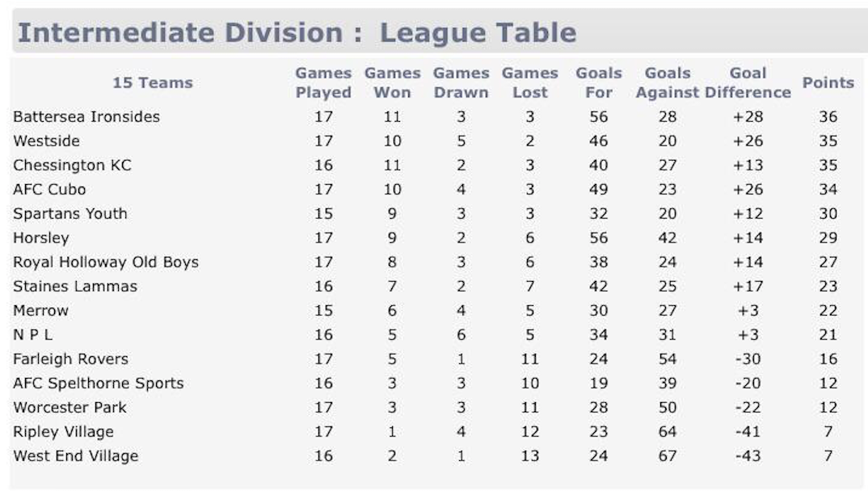Image resolution: width=868 pixels, height=491 pixels.
Task: Select Chessington KC in the table
Action: pos(72,166)
